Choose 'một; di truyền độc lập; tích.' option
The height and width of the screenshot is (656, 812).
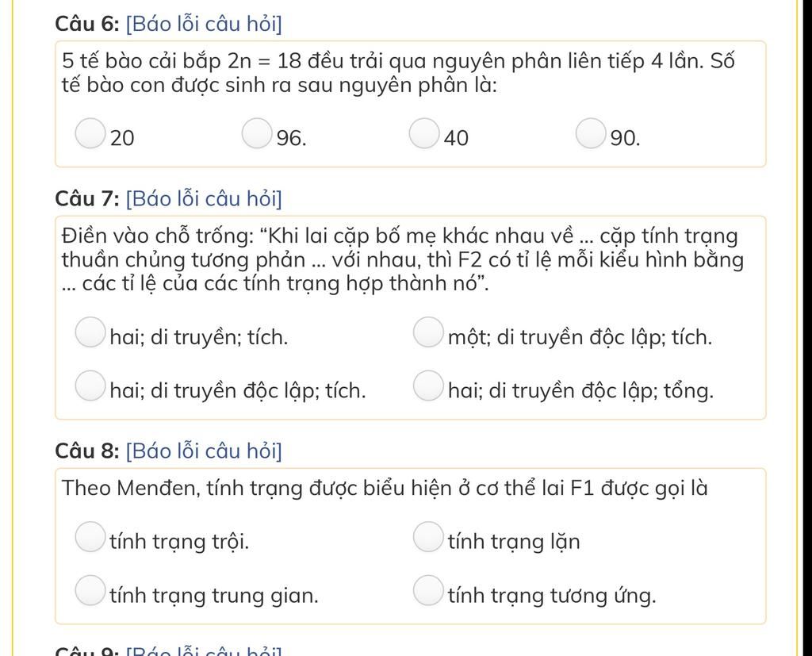(428, 332)
